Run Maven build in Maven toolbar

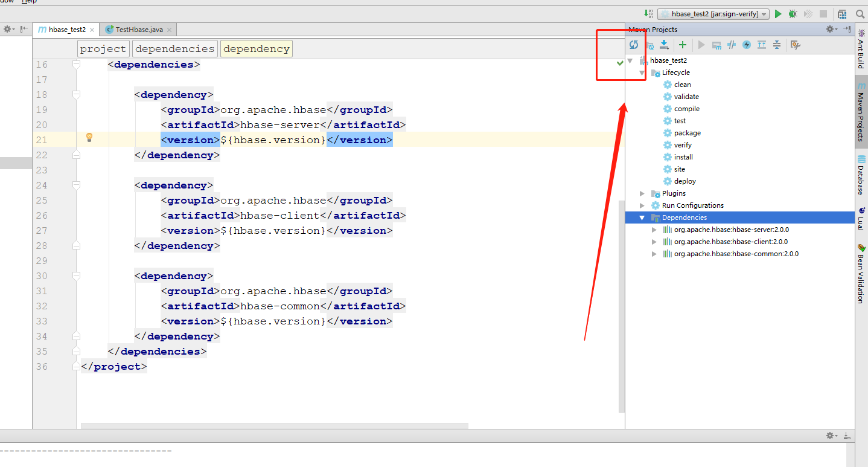tap(701, 45)
